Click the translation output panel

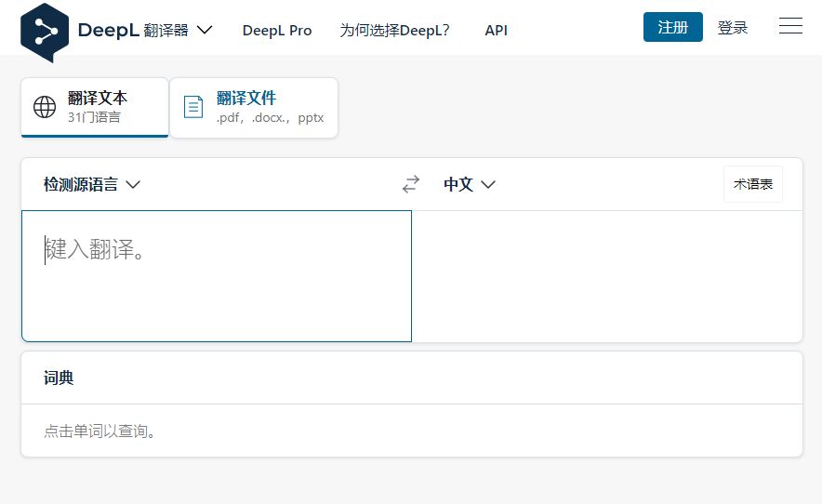(607, 276)
